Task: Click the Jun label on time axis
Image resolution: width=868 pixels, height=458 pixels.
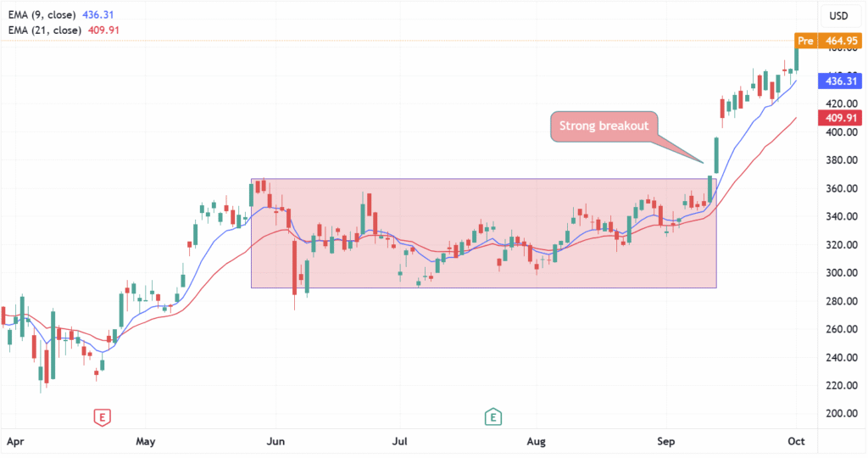Action: [x=276, y=442]
